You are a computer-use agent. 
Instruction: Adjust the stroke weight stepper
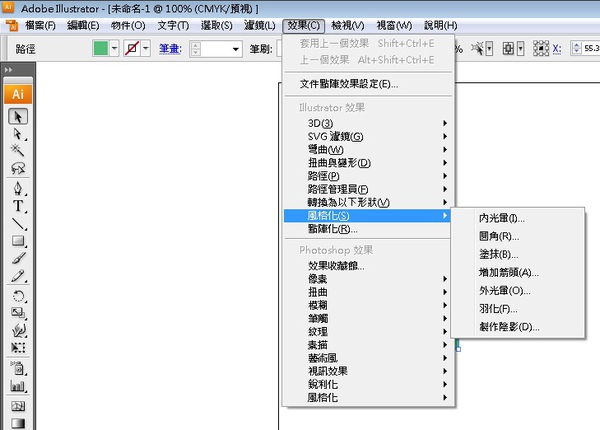[196, 49]
